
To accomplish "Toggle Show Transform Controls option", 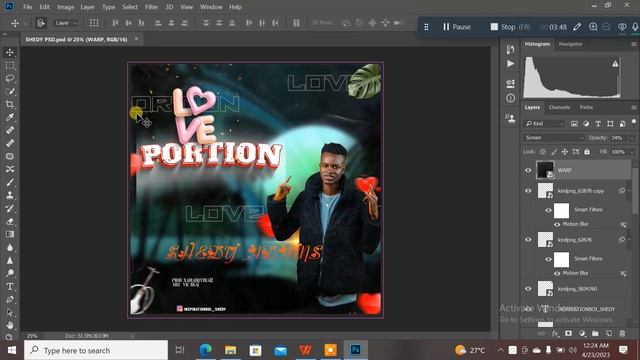I will coord(94,23).
